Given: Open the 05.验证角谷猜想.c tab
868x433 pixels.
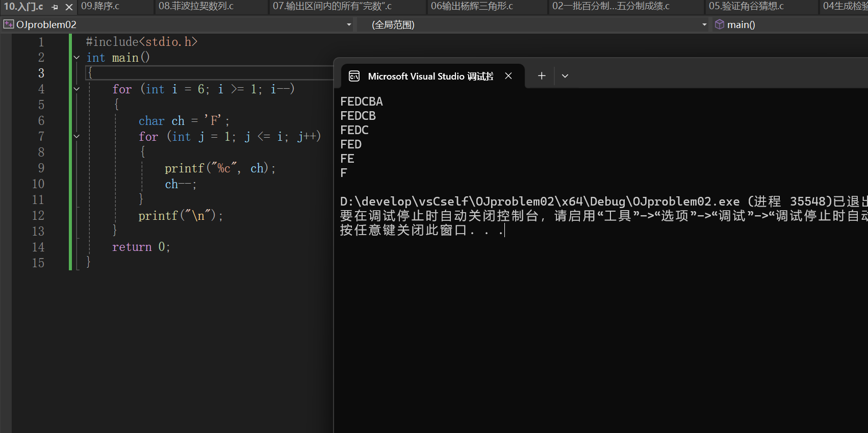Looking at the screenshot, I should [x=746, y=6].
